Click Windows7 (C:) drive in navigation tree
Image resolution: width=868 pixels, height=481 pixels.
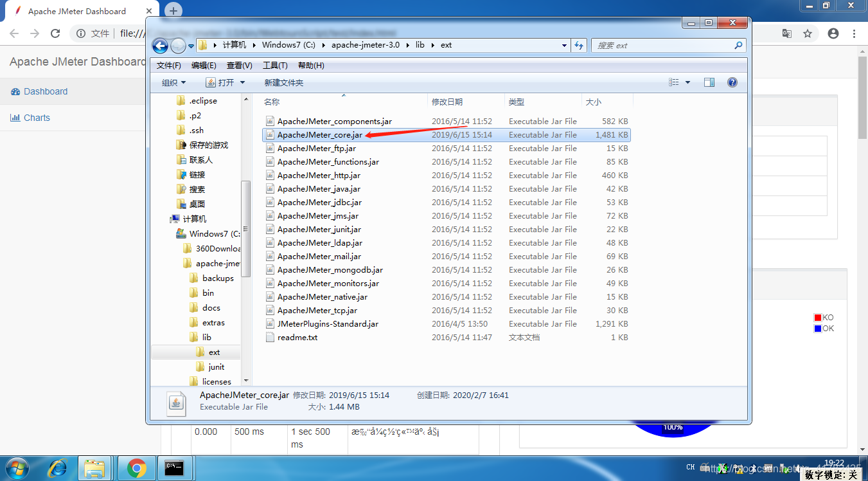coord(215,233)
